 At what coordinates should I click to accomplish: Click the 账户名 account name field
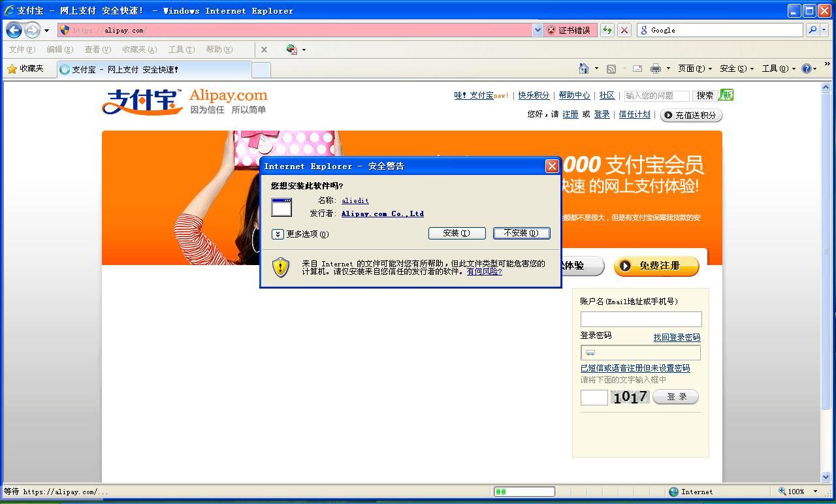coord(641,319)
